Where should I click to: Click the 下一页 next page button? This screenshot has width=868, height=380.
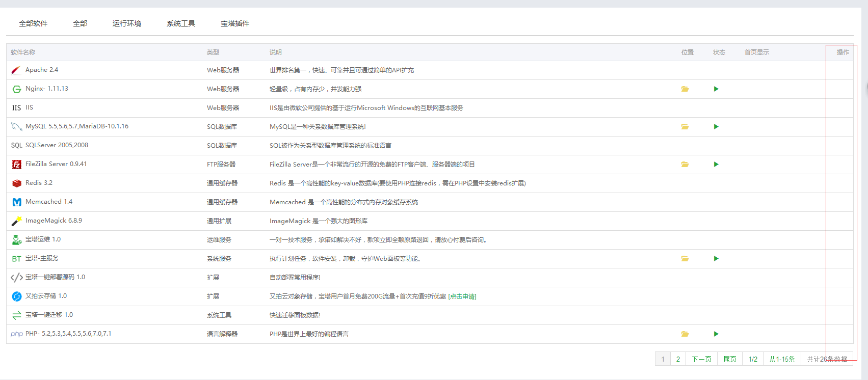pos(701,359)
